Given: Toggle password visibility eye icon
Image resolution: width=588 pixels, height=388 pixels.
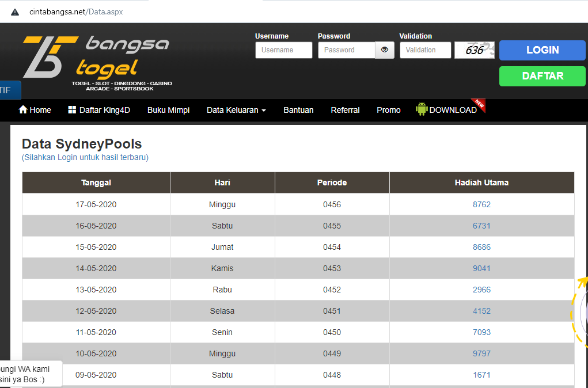Looking at the screenshot, I should pos(384,50).
